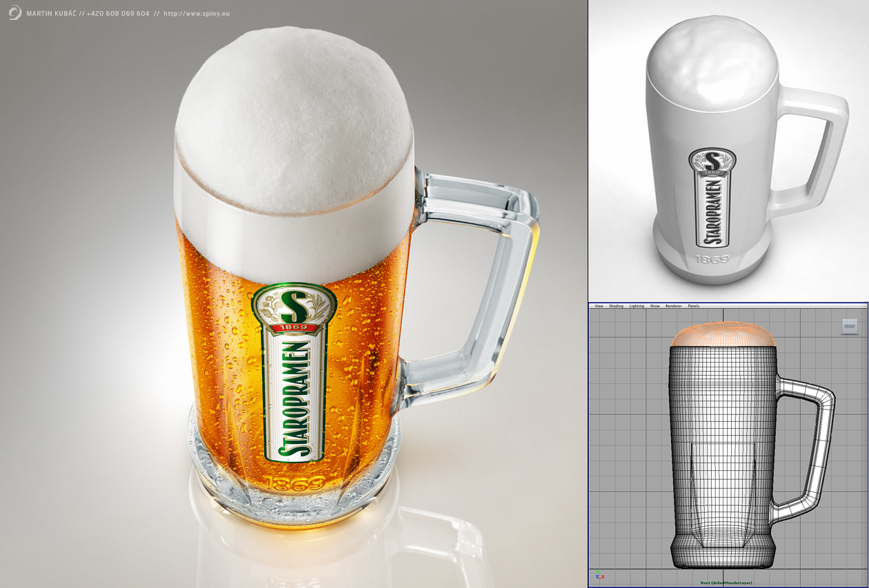Open the Show menu

[x=655, y=306]
